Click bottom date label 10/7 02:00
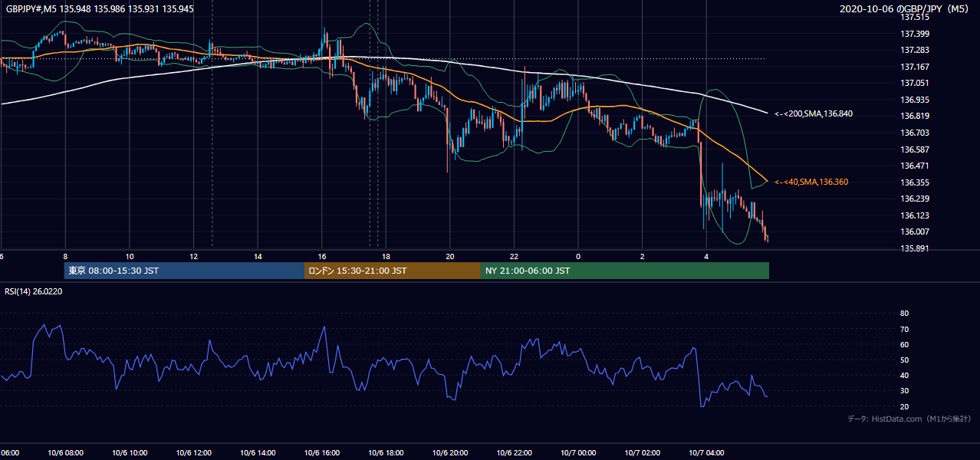The height and width of the screenshot is (460, 980). pyautogui.click(x=643, y=452)
